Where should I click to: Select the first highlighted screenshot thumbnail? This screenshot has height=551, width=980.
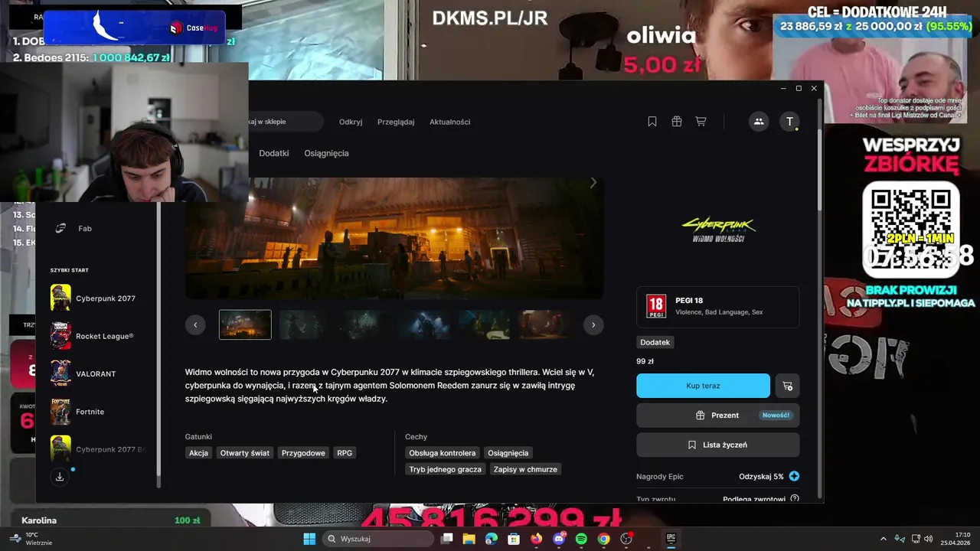[x=245, y=324]
